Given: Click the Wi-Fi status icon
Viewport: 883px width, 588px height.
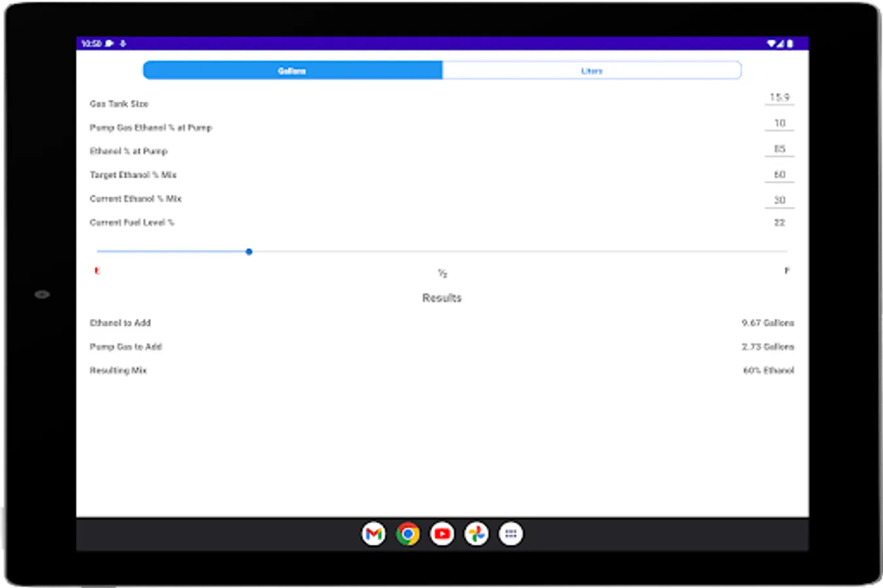Looking at the screenshot, I should (x=771, y=44).
